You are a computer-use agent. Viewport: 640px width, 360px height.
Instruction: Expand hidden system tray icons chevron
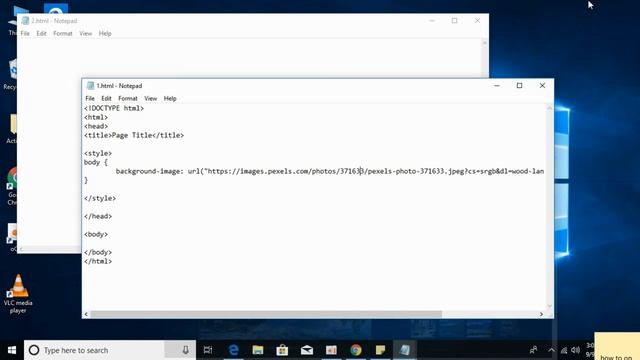pyautogui.click(x=551, y=350)
